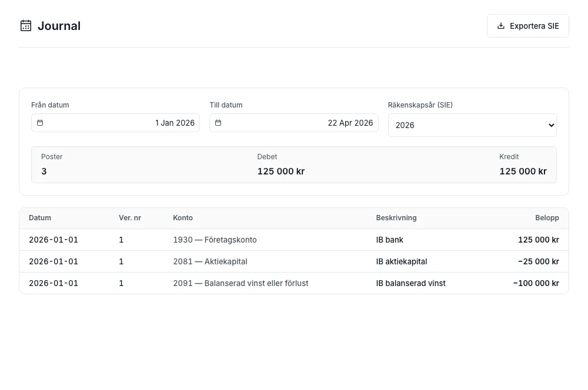Click the Debet summary label
This screenshot has width=588, height=390.
pyautogui.click(x=267, y=157)
